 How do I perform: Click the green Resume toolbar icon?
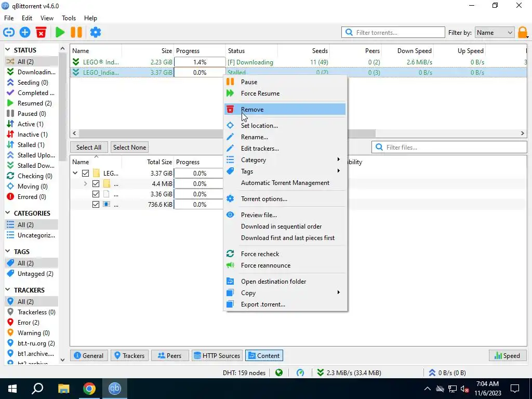click(x=60, y=33)
